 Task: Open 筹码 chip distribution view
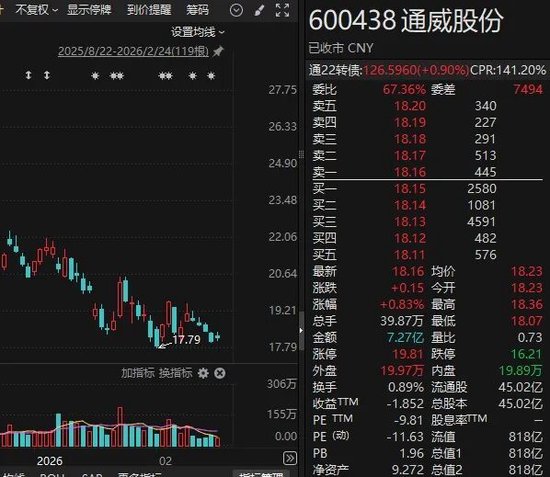(197, 10)
